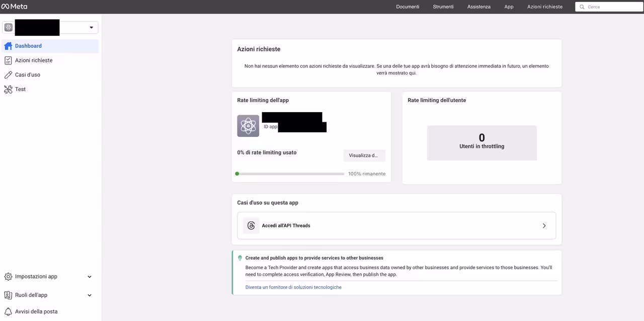Click the Visualizza d... button
The width and height of the screenshot is (644, 321).
coord(364,155)
